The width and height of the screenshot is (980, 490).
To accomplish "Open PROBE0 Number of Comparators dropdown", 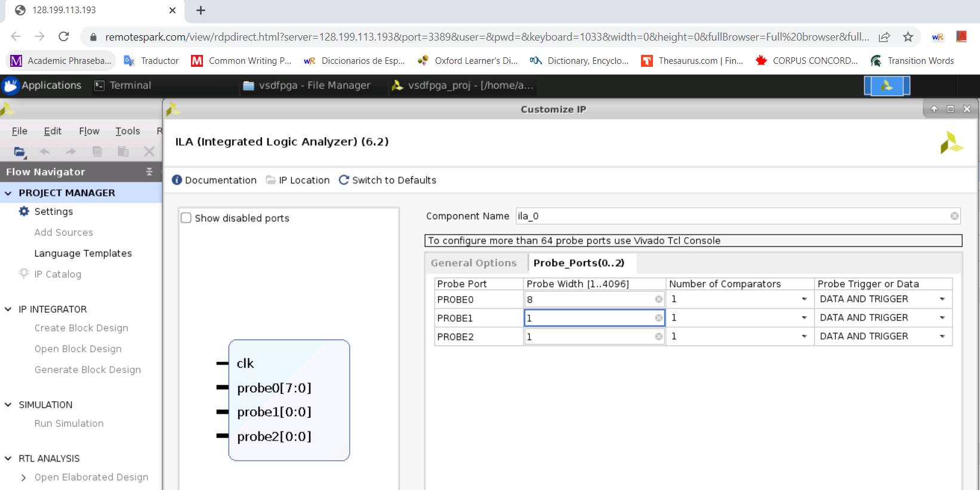I will tap(804, 299).
